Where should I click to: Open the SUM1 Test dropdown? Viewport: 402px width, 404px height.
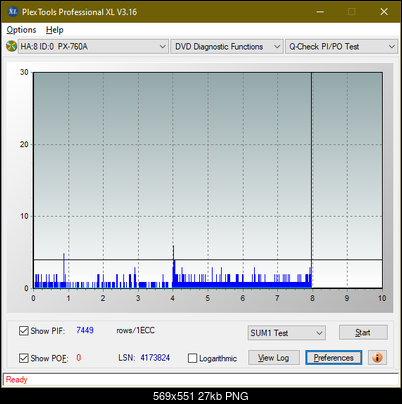(x=287, y=333)
